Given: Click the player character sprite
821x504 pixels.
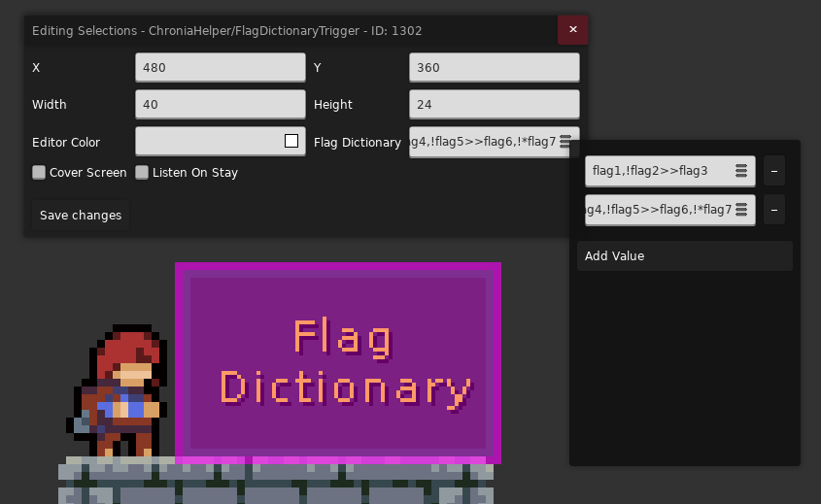Looking at the screenshot, I should [x=118, y=390].
